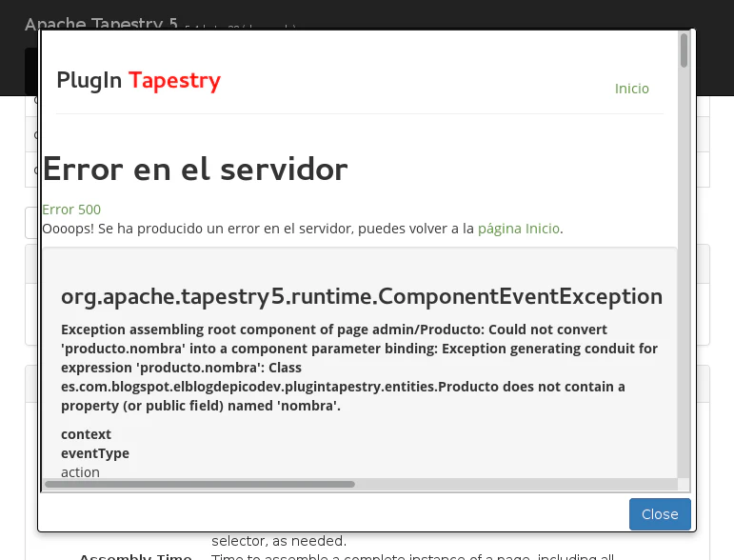
Task: Click the dialog's vertical scrollbar thumb
Action: [684, 50]
